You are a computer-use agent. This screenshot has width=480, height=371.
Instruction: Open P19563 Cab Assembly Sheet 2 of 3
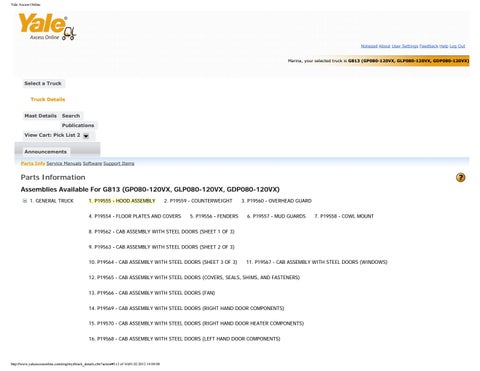pos(161,247)
